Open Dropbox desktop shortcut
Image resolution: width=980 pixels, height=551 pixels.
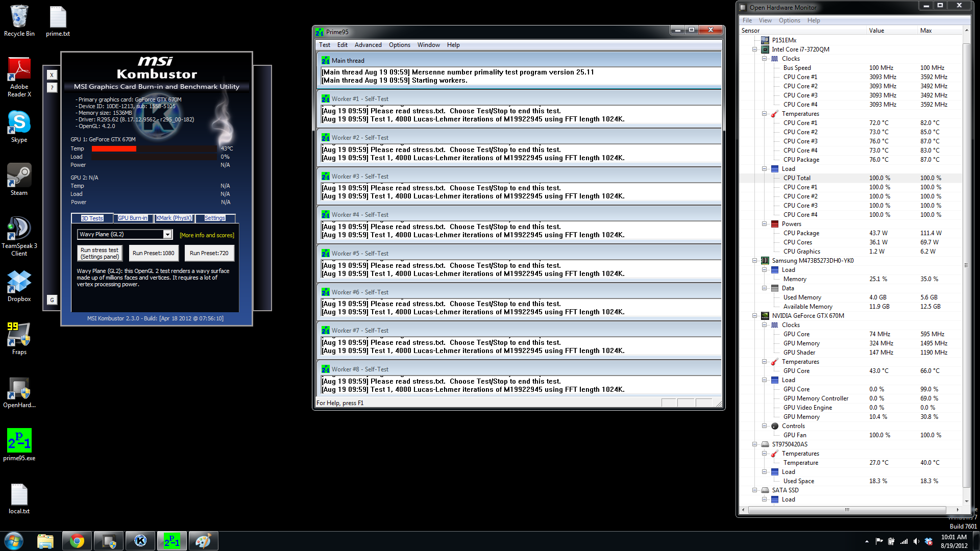19,286
